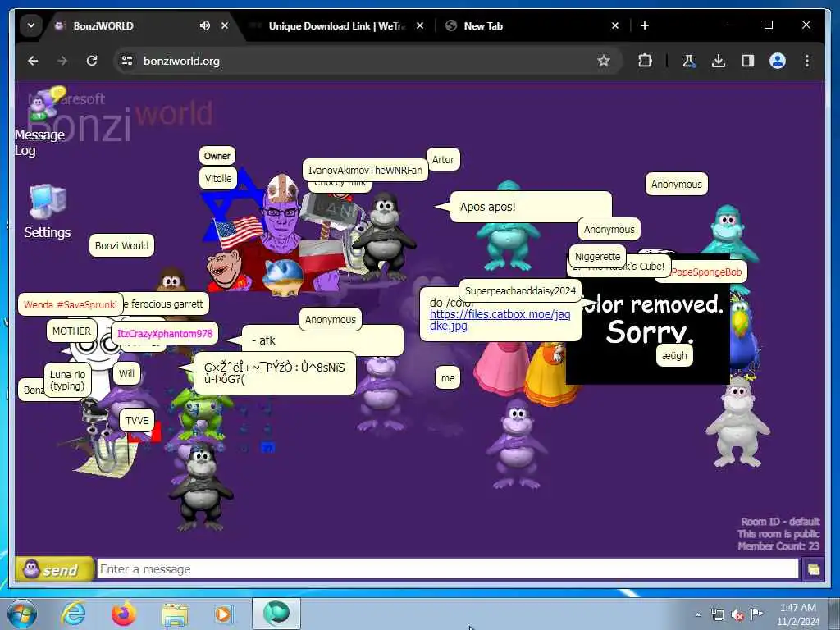Screen dimensions: 840x630
Task: Click the Will name tag
Action: click(x=126, y=373)
